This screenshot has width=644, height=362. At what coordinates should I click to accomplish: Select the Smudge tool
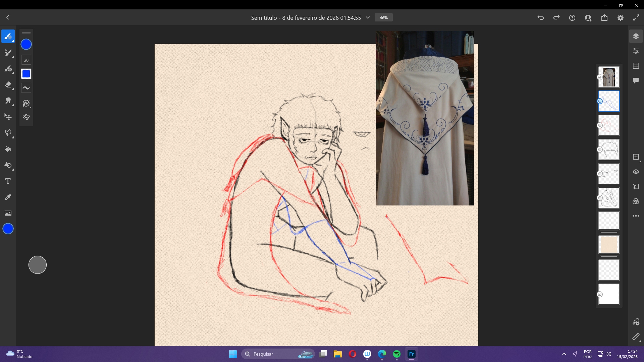pyautogui.click(x=8, y=101)
